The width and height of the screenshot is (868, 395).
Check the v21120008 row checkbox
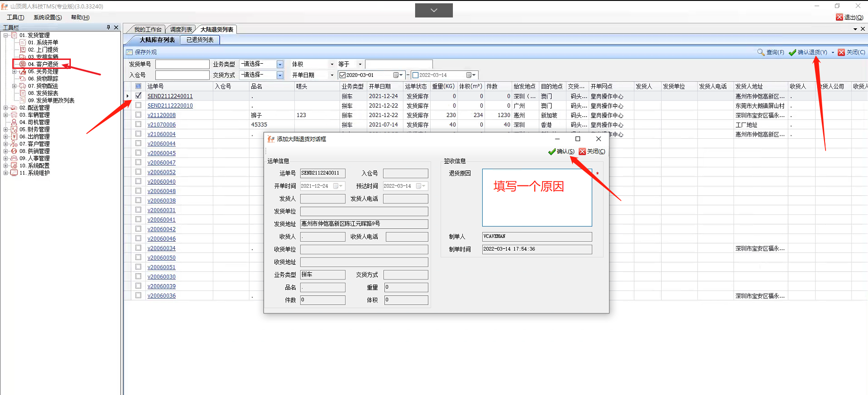tap(138, 115)
